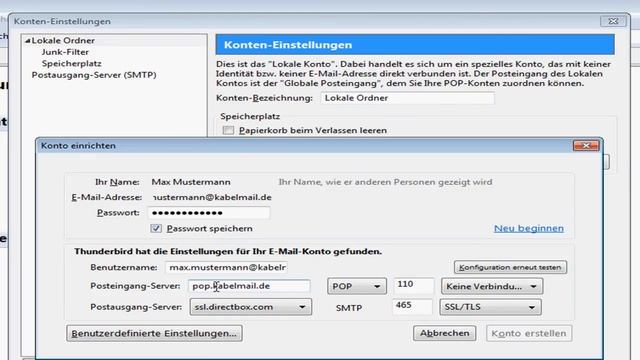Collapse the Lokale Ordner tree node
The image size is (640, 360).
pos(28,41)
